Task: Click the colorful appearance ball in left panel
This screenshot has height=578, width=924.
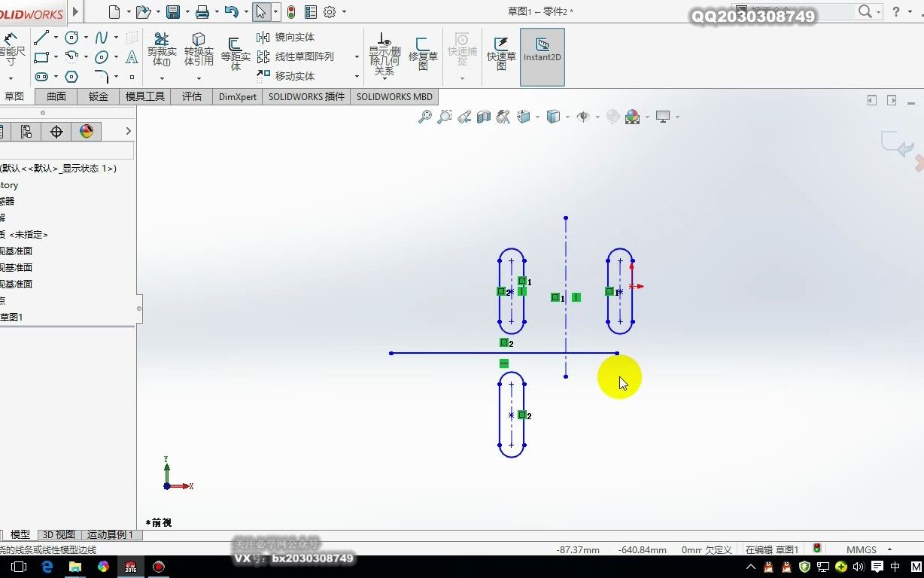Action: coord(87,130)
